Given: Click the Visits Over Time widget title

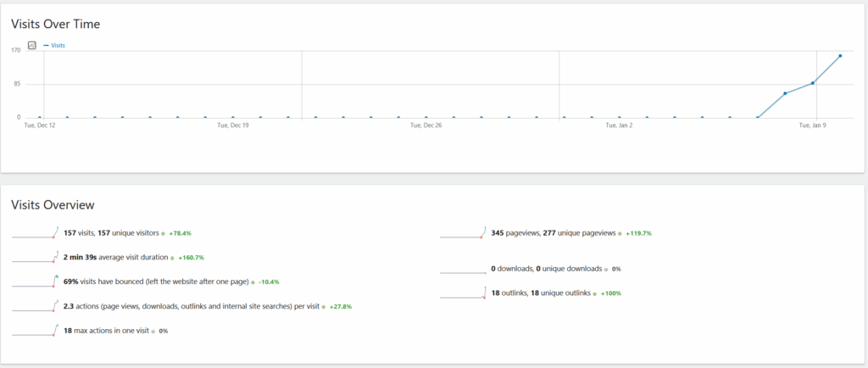Looking at the screenshot, I should click(x=55, y=24).
